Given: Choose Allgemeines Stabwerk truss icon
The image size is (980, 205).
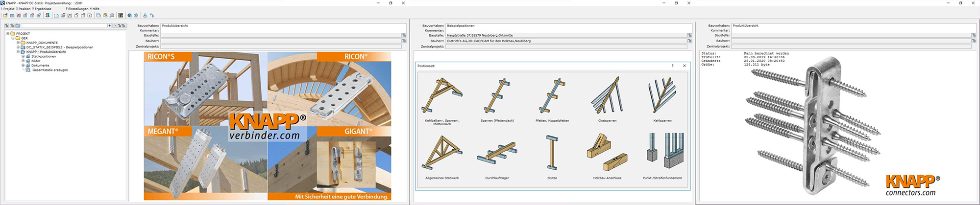Looking at the screenshot, I should pos(442,153).
